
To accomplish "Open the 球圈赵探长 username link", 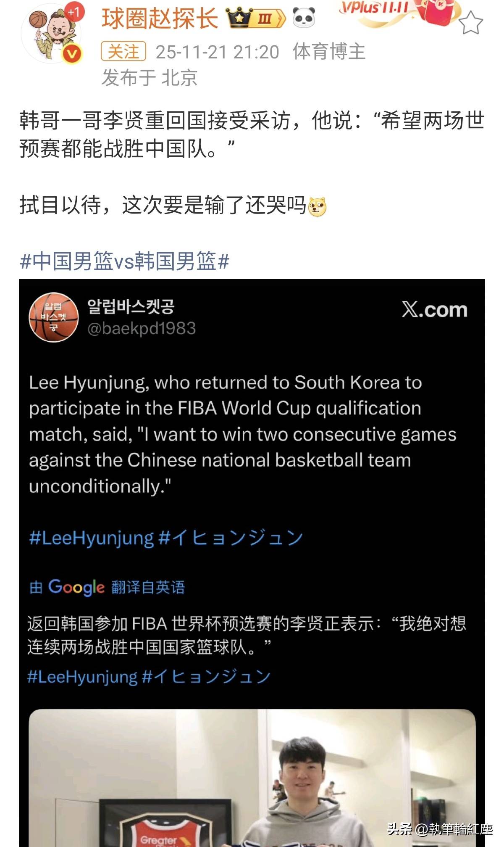I will [x=160, y=18].
